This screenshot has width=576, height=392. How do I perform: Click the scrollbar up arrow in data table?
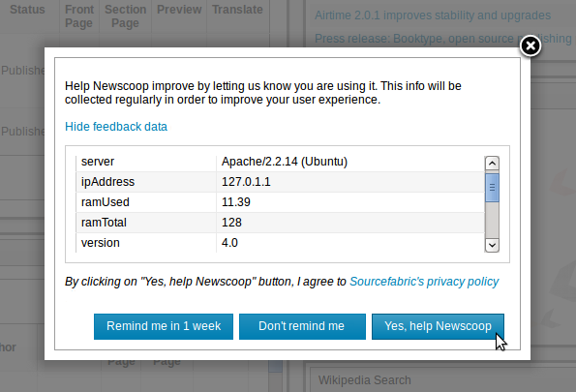(x=492, y=164)
